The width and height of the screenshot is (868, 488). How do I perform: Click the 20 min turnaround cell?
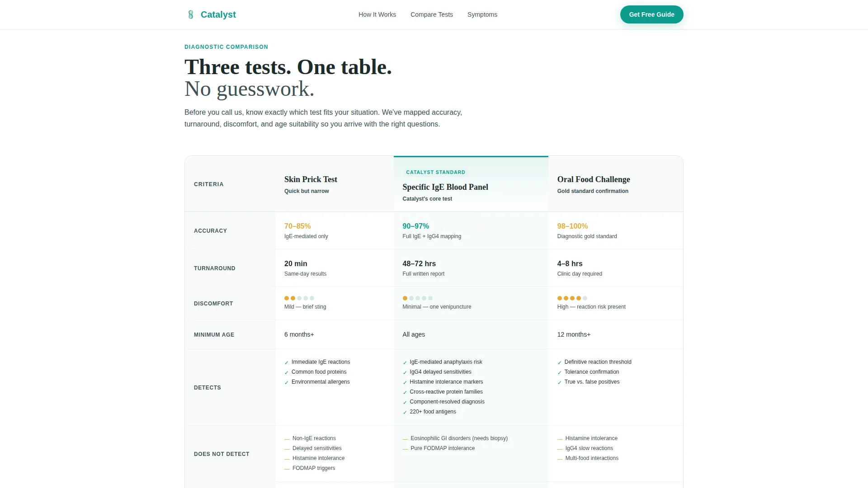pyautogui.click(x=335, y=268)
